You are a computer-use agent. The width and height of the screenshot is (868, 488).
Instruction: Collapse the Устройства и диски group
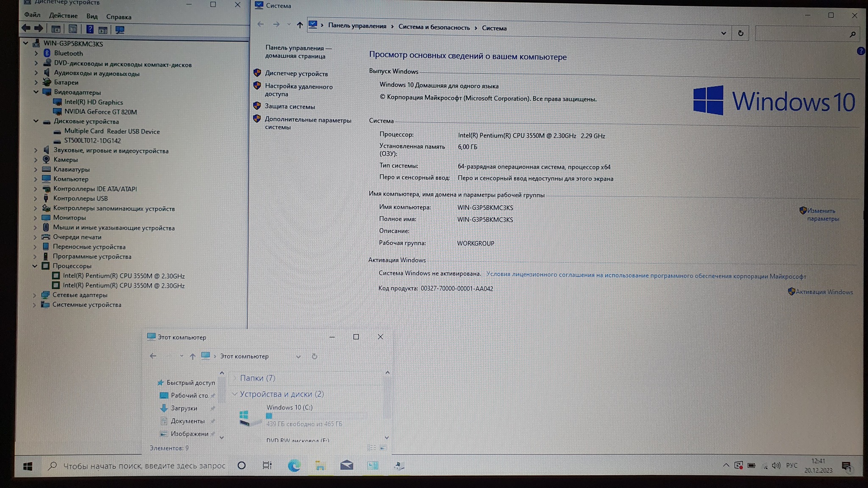[x=234, y=394]
